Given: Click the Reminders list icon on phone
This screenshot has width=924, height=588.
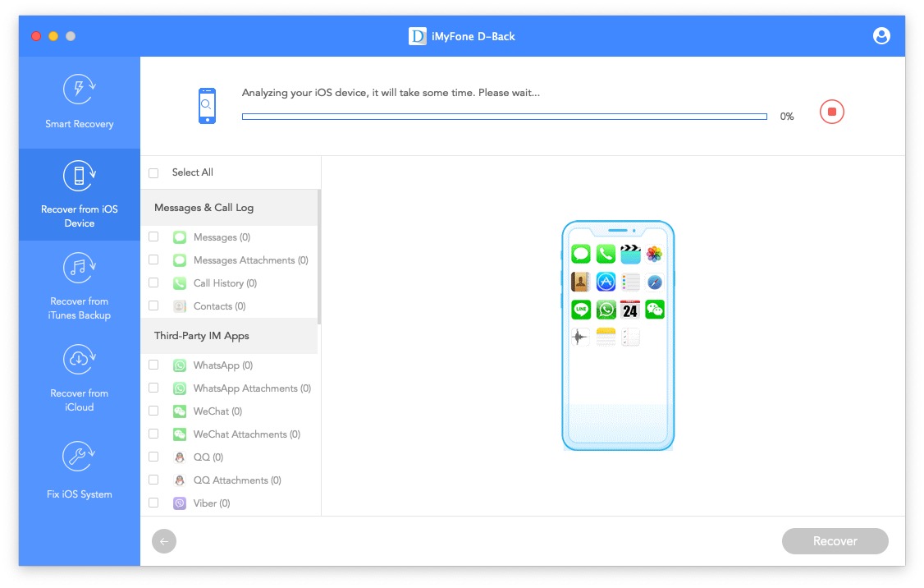Looking at the screenshot, I should (630, 282).
